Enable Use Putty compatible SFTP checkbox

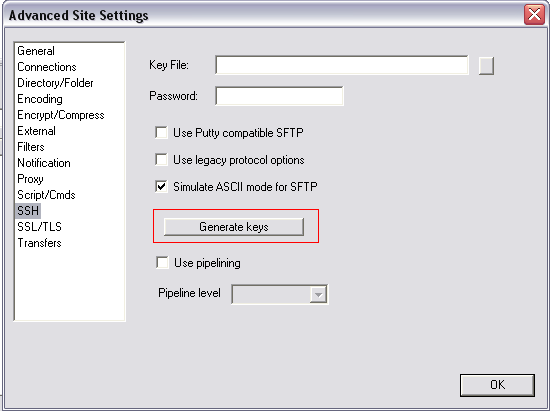(x=161, y=133)
